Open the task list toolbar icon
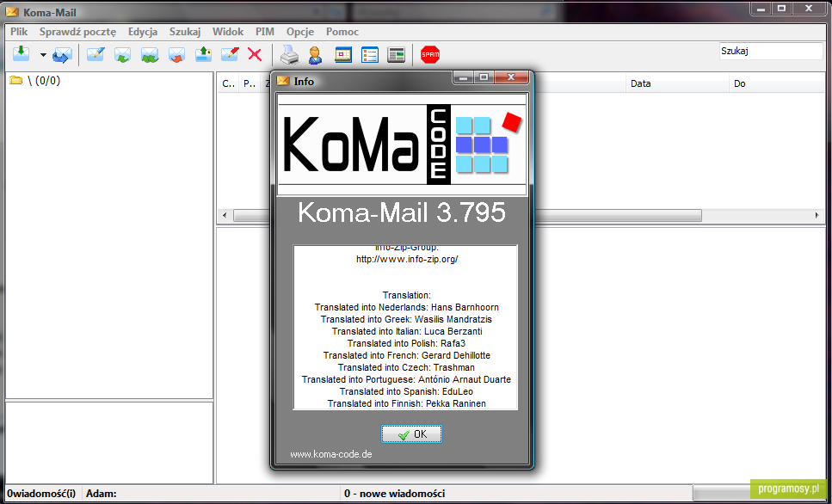Image resolution: width=832 pixels, height=504 pixels. pyautogui.click(x=370, y=55)
